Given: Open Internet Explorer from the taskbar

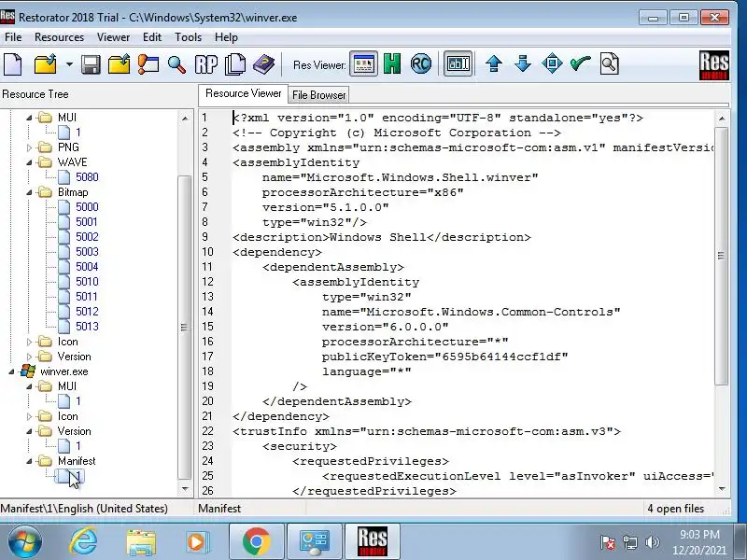Looking at the screenshot, I should [83, 542].
